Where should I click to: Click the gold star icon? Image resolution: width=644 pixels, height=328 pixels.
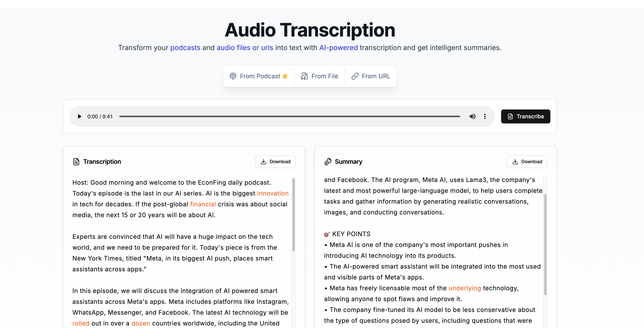(x=285, y=76)
